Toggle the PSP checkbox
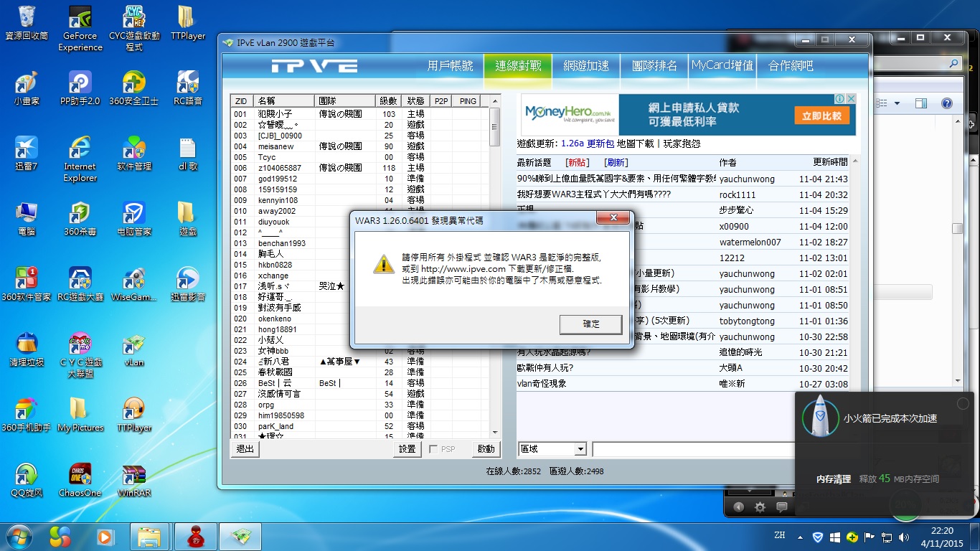 click(433, 449)
